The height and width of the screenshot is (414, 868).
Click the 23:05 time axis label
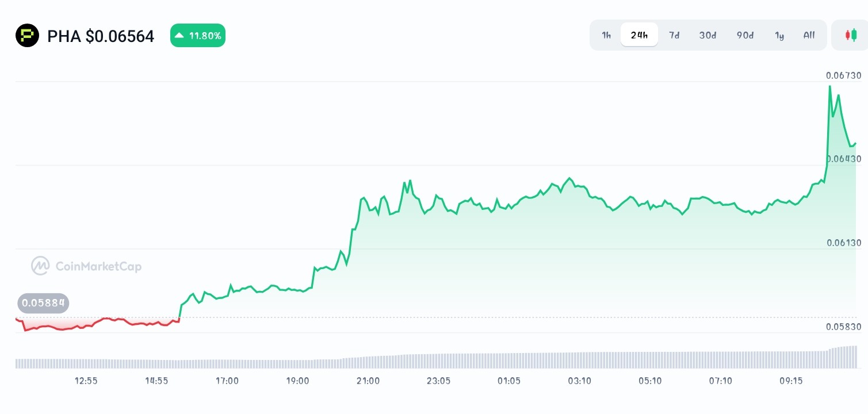(438, 381)
